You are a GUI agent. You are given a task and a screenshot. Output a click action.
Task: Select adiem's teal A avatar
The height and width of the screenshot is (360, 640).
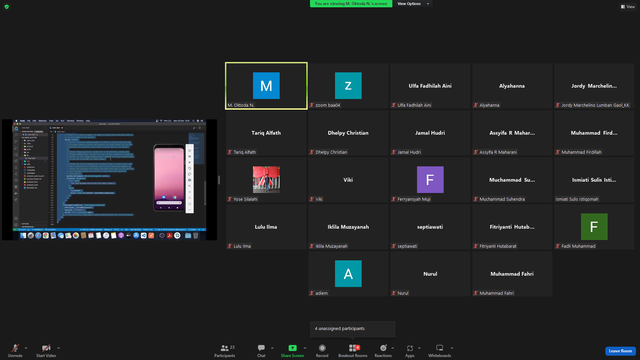pos(348,273)
